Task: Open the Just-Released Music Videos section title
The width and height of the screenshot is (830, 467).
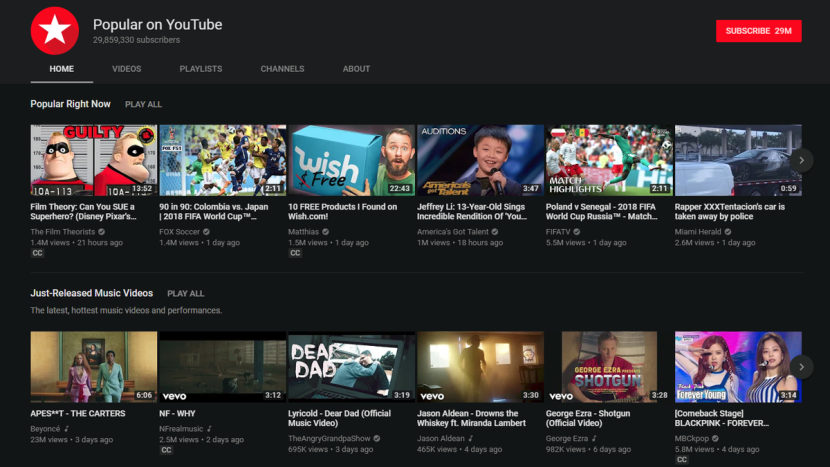Action: click(91, 294)
